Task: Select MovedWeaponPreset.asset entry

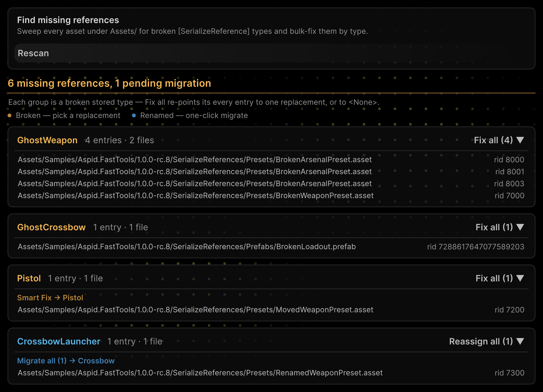Action: 271,310
